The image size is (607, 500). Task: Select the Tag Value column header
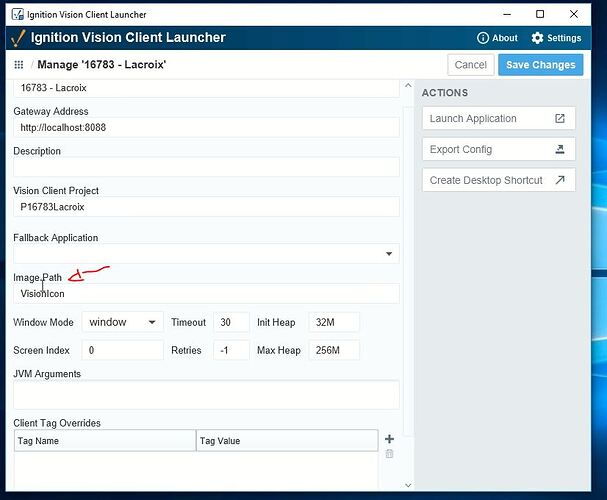tap(287, 441)
